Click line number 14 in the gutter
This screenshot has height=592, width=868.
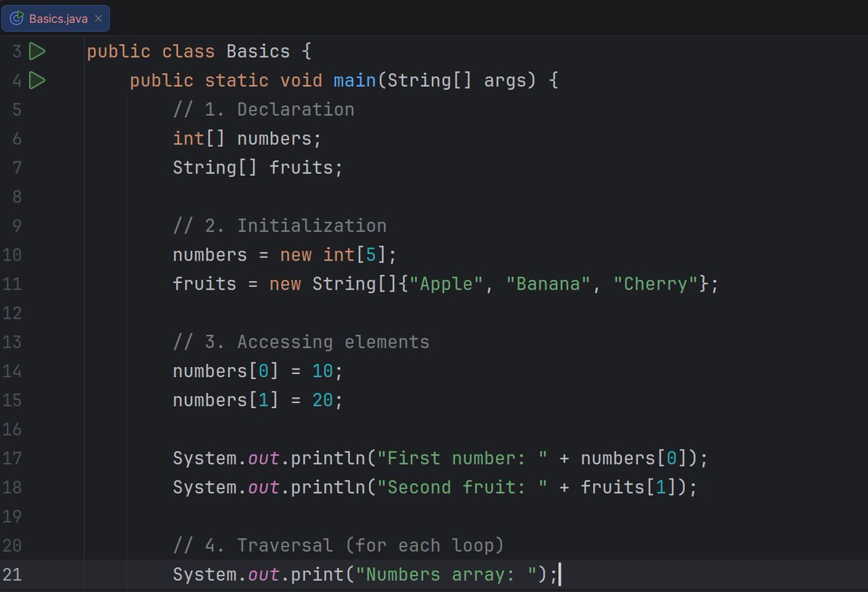pos(12,371)
